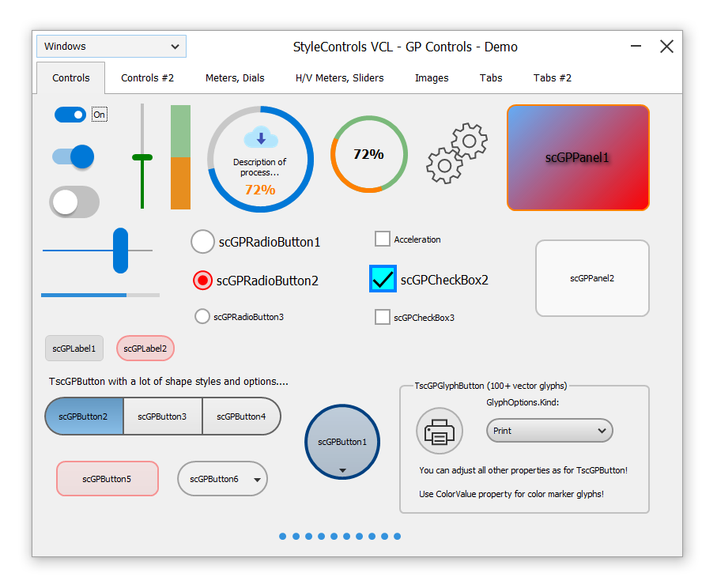Click scGPButton2
Screen dimensions: 717x588
84,416
